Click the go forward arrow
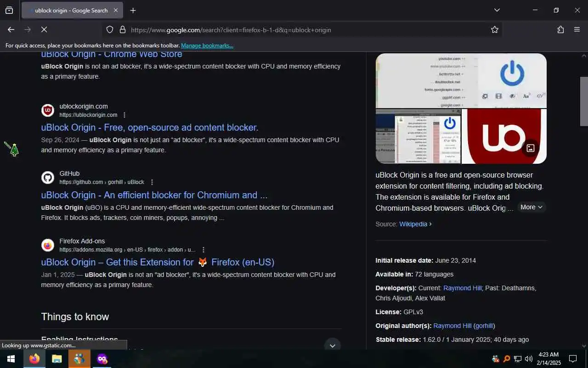The width and height of the screenshot is (588, 368). tap(28, 29)
